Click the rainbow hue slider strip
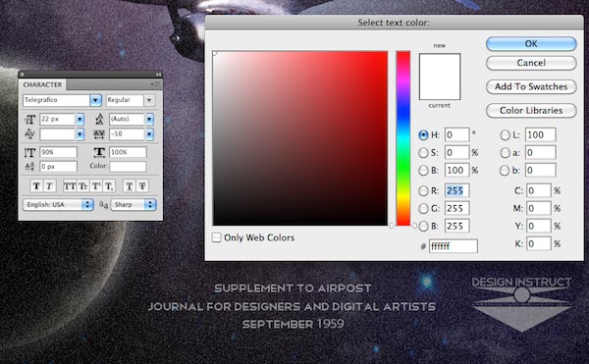Image resolution: width=589 pixels, height=364 pixels. pos(403,138)
